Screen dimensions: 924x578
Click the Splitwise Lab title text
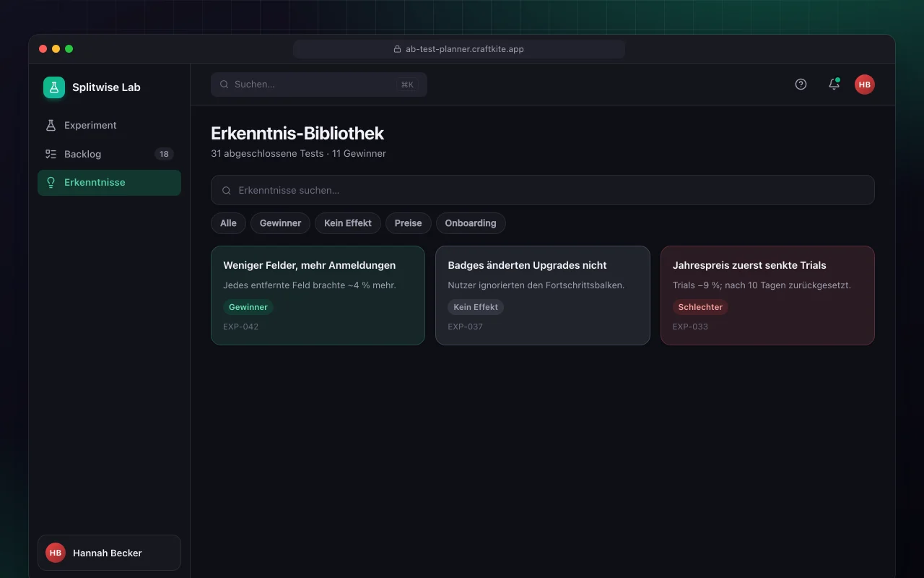pyautogui.click(x=106, y=87)
